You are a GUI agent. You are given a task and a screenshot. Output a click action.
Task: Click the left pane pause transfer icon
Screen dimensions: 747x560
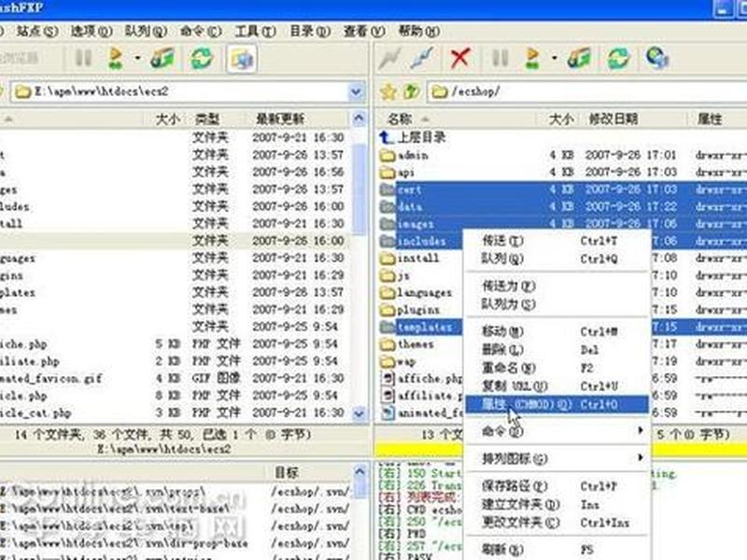pyautogui.click(x=84, y=58)
